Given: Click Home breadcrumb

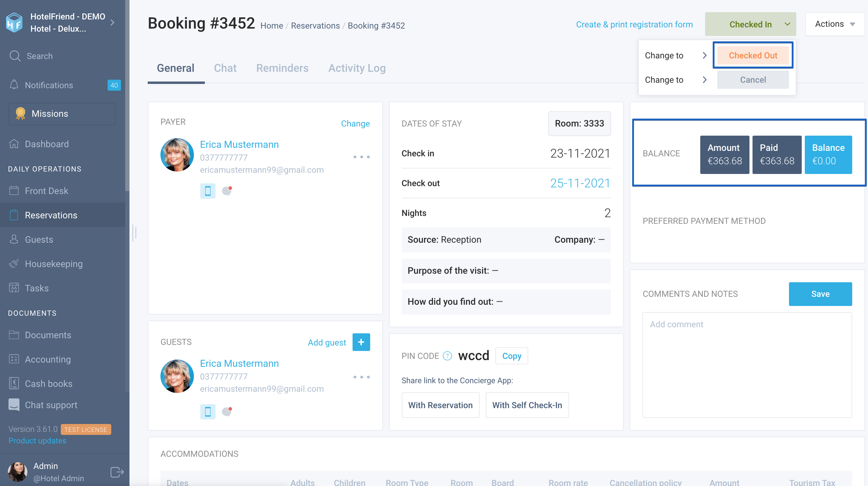Looking at the screenshot, I should tap(272, 26).
